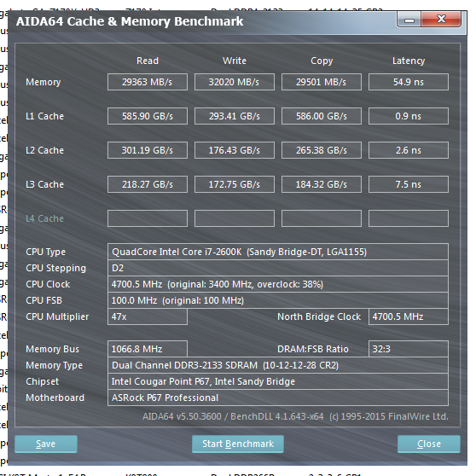Close window with the red X icon
This screenshot has width=476, height=476.
click(x=441, y=20)
